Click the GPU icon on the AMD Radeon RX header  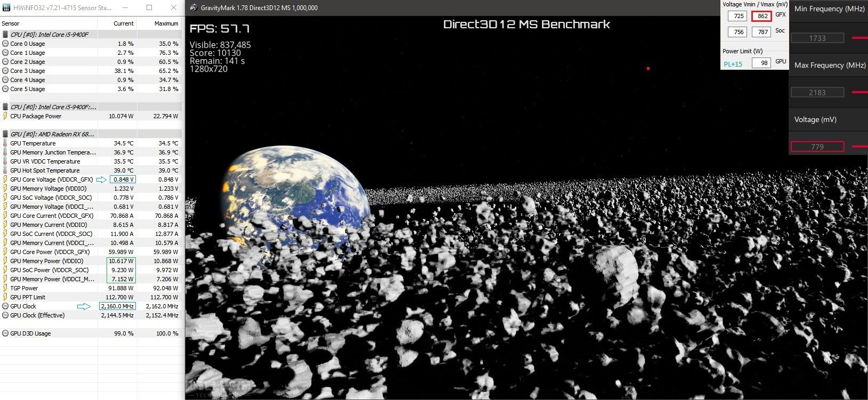(x=5, y=134)
